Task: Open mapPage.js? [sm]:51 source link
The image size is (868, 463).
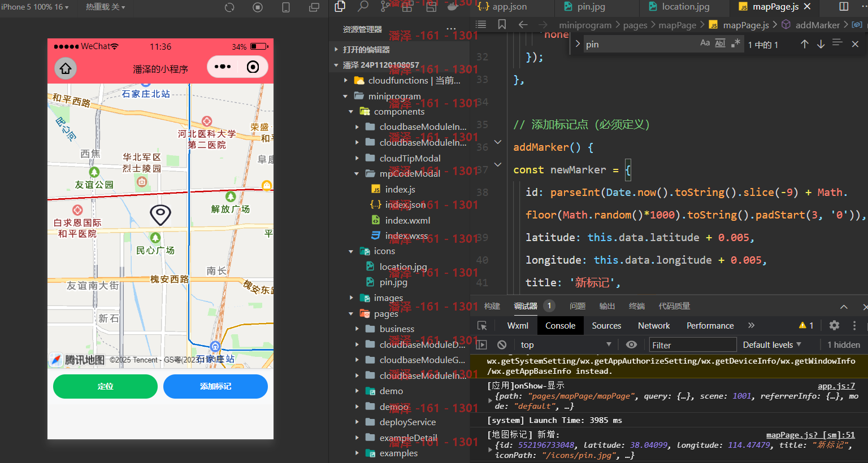Action: coord(810,435)
